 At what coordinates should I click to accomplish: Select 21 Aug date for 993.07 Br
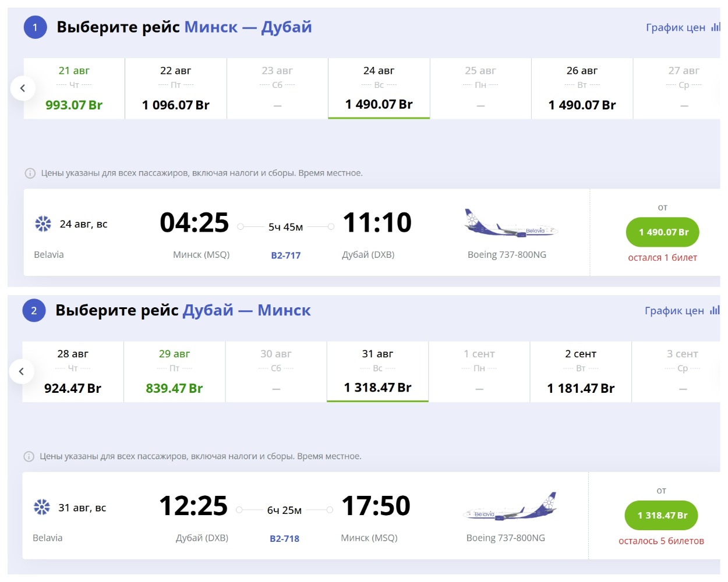coord(74,88)
